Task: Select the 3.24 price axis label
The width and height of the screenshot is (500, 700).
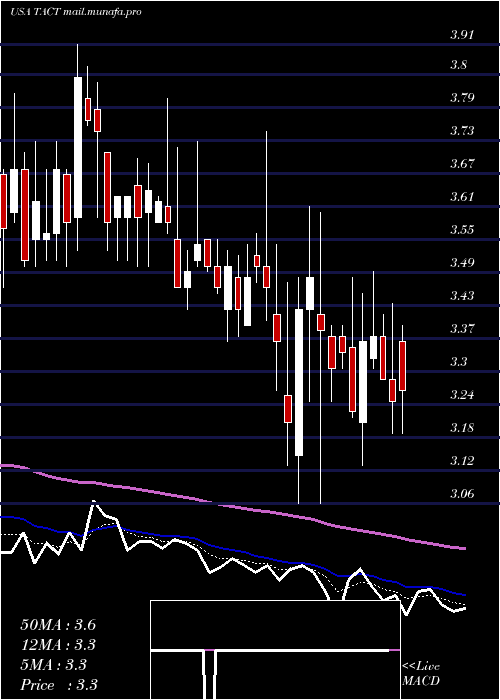Action: (x=462, y=395)
